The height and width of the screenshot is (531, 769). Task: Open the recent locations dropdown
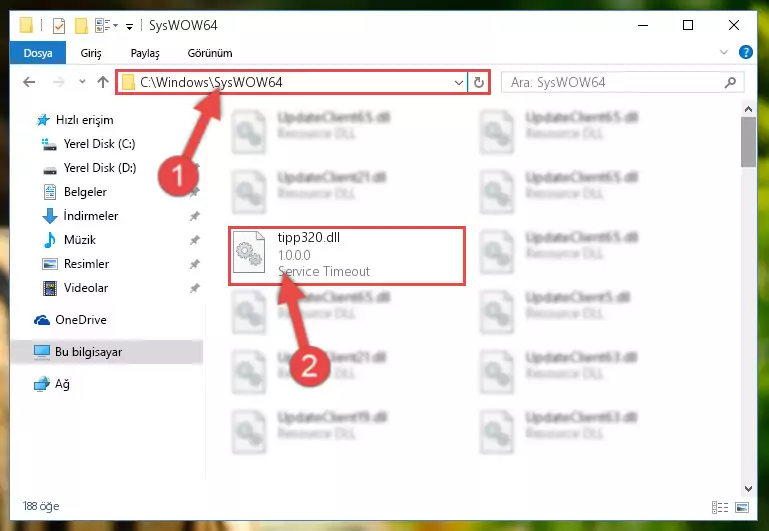coord(82,81)
